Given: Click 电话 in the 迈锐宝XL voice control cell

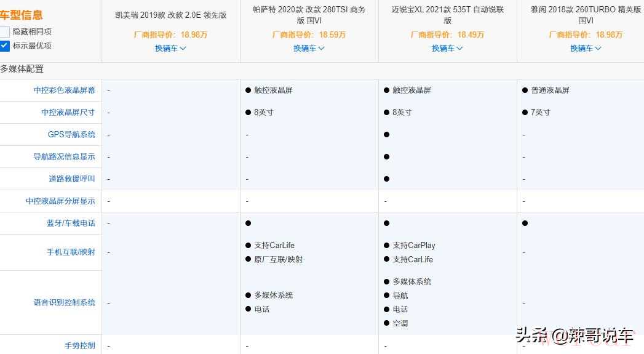Looking at the screenshot, I should click(x=400, y=309).
